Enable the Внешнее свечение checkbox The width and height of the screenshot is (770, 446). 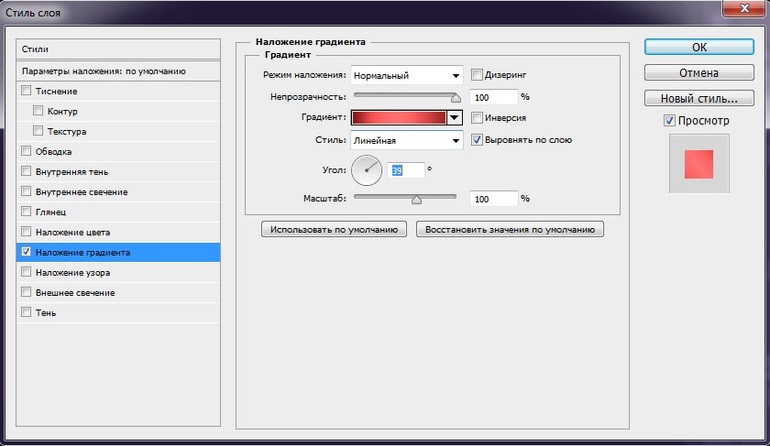coord(26,292)
